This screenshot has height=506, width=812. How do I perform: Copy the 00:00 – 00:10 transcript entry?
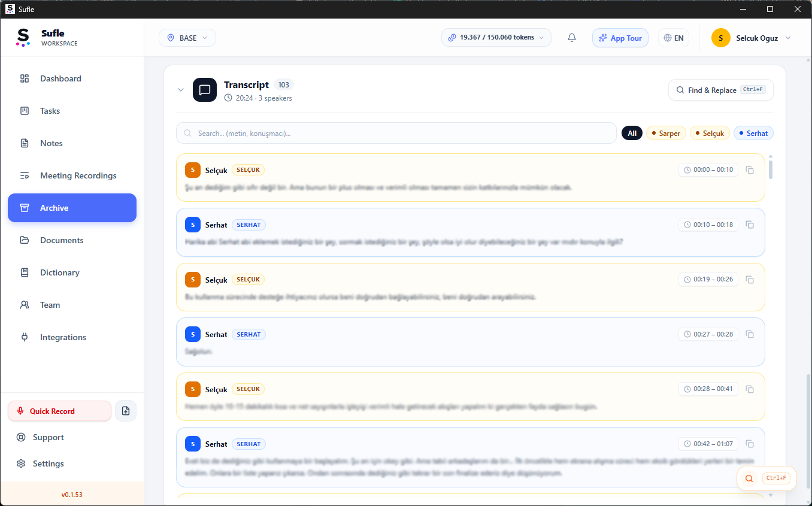click(750, 170)
